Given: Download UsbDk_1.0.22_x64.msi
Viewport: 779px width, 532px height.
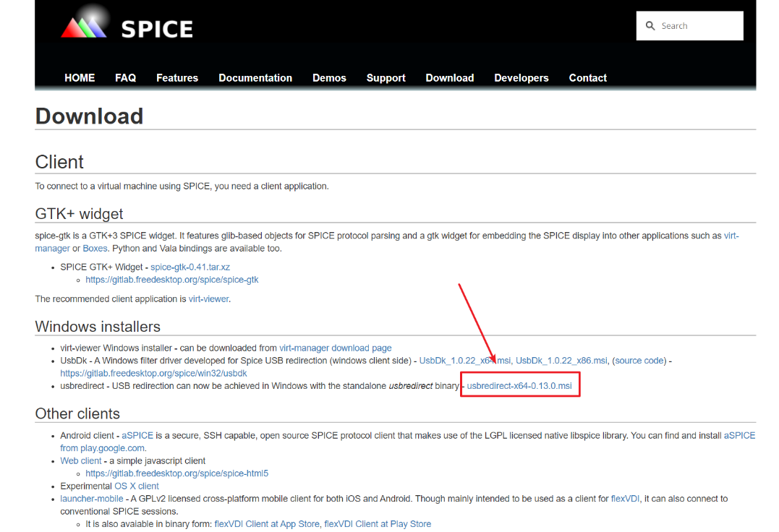Looking at the screenshot, I should [x=464, y=361].
